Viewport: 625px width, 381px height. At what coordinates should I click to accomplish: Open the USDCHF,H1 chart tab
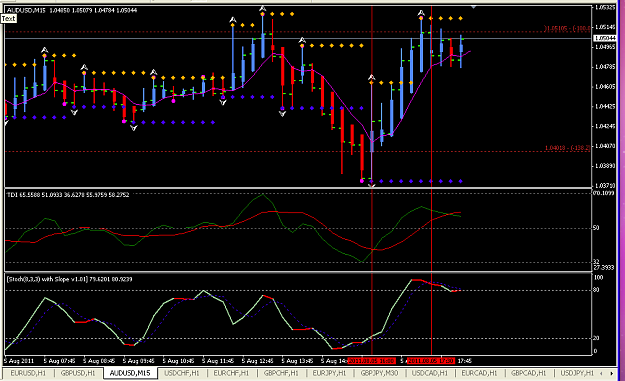point(181,373)
